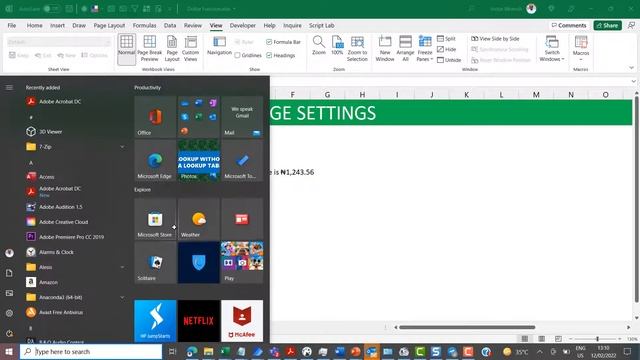The width and height of the screenshot is (640, 360).
Task: Toggle the Headings checkbox
Action: pos(269,55)
